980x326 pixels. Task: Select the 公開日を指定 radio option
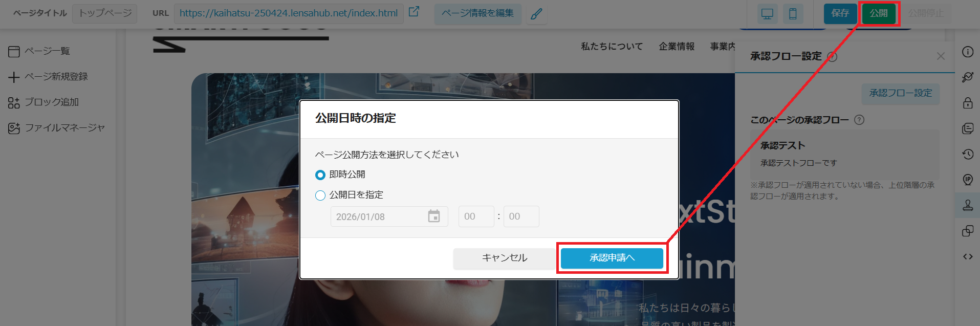click(x=320, y=195)
